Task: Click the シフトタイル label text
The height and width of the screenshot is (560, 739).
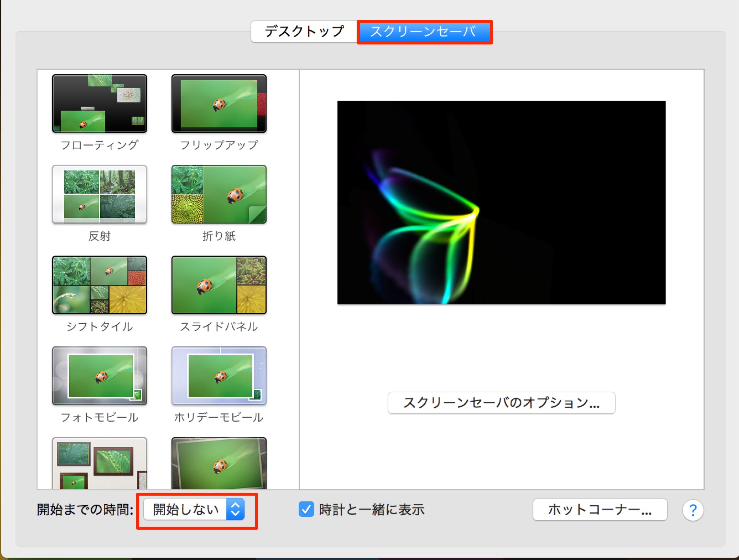Action: (100, 327)
